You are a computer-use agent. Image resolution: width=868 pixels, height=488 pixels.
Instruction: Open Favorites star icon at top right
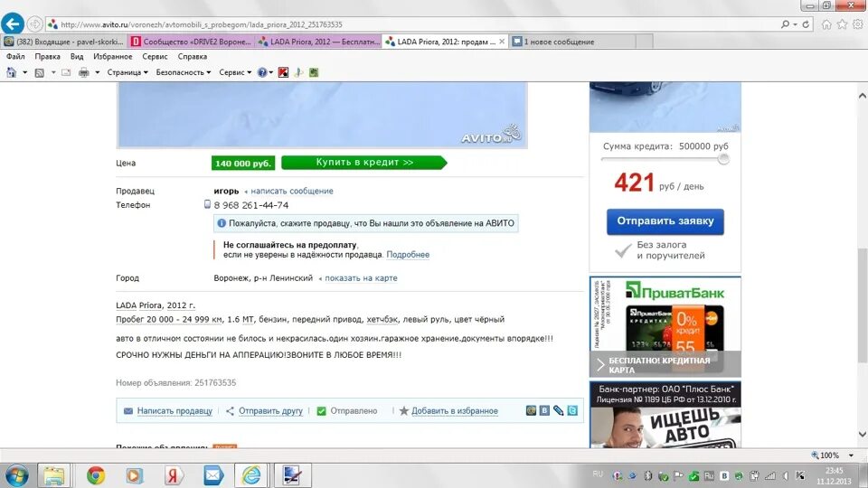tap(842, 24)
